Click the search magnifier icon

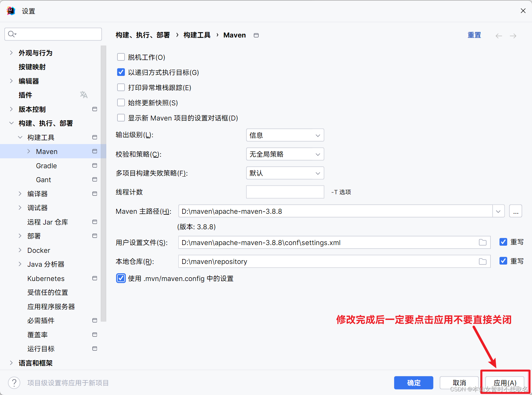coord(12,34)
